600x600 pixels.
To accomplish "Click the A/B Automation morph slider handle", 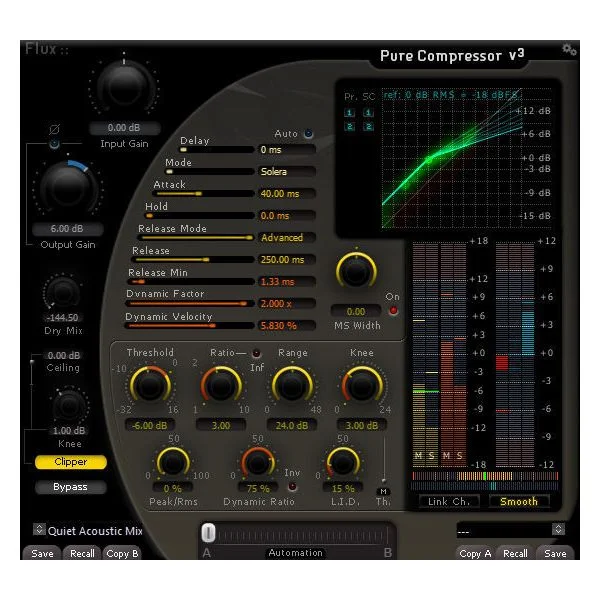I will point(208,533).
